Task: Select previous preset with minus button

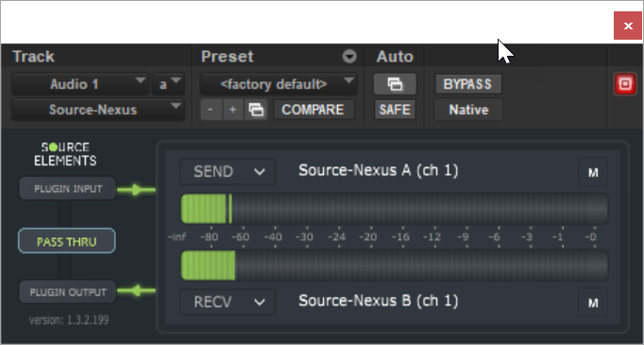Action: pos(212,110)
